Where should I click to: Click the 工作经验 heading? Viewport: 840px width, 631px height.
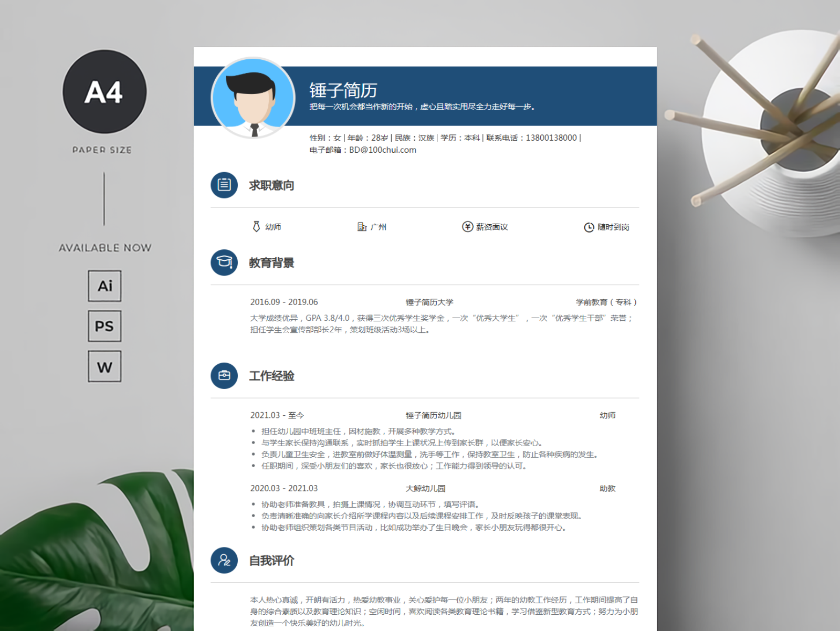point(271,376)
